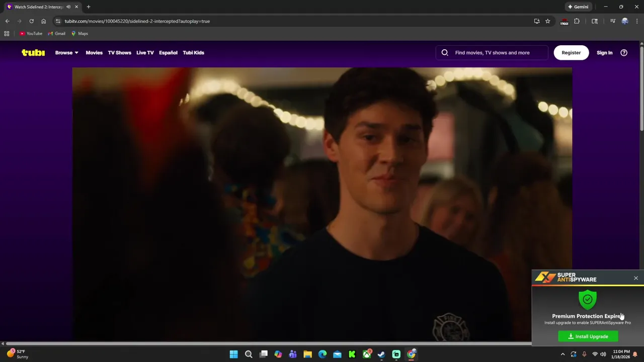Show hidden system tray icons
Viewport: 644px width, 362px height.
(563, 354)
